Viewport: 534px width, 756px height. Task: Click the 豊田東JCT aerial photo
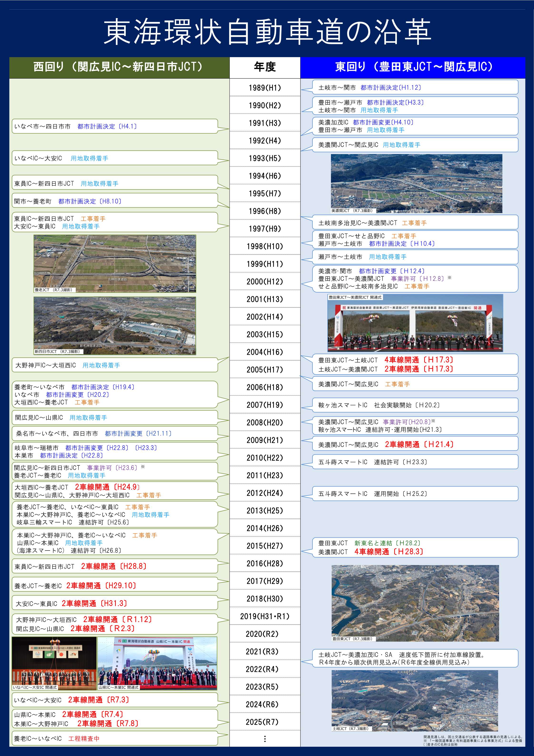[x=415, y=603]
